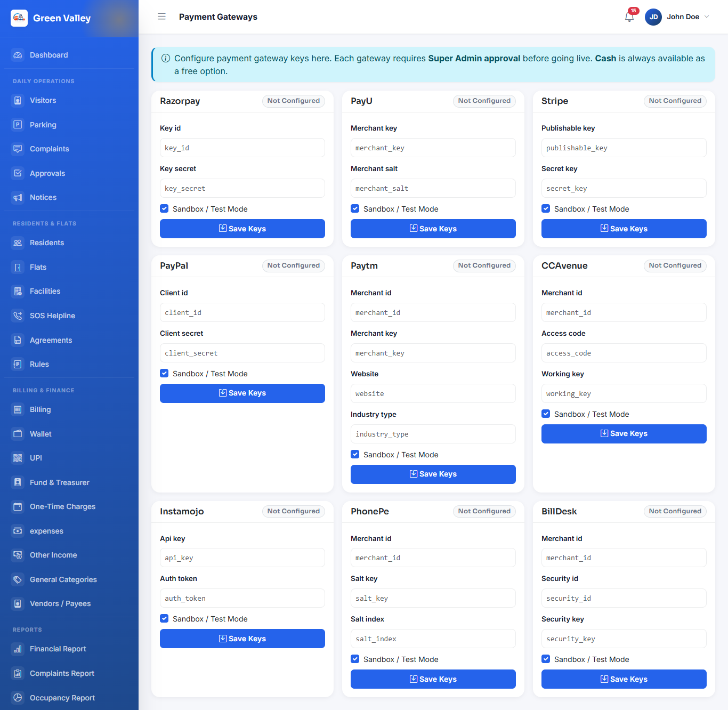Click the Complaints sidebar icon
The image size is (728, 710).
(18, 149)
